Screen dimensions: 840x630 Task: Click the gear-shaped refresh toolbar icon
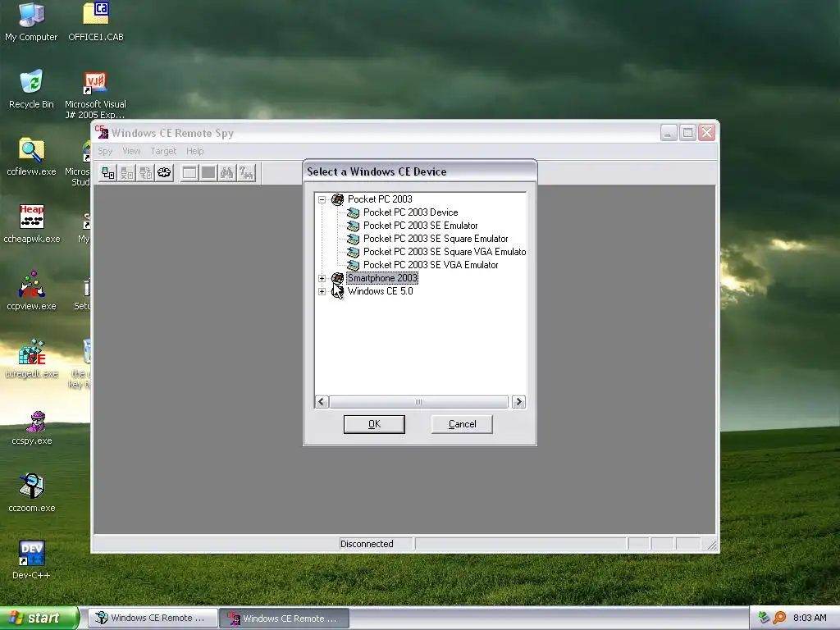click(164, 172)
